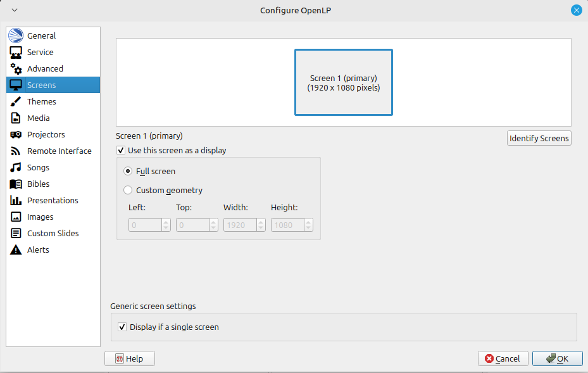
Task: Increase the Width spinbox value
Action: (x=261, y=222)
